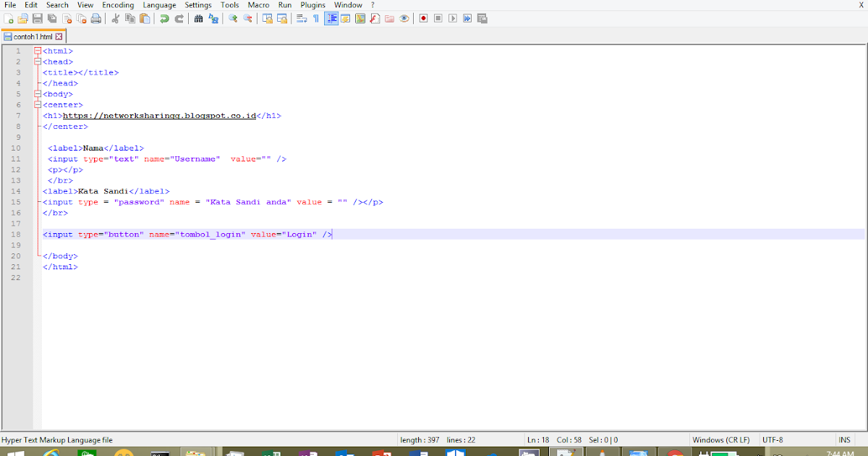Zoom in on the text

pos(231,18)
